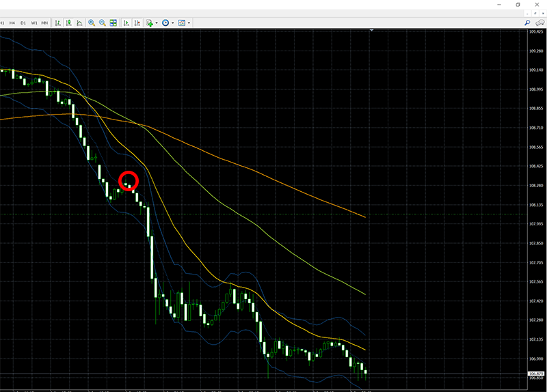Click the zoom in magnifier
Viewport: 547px width, 392px height.
coord(92,23)
